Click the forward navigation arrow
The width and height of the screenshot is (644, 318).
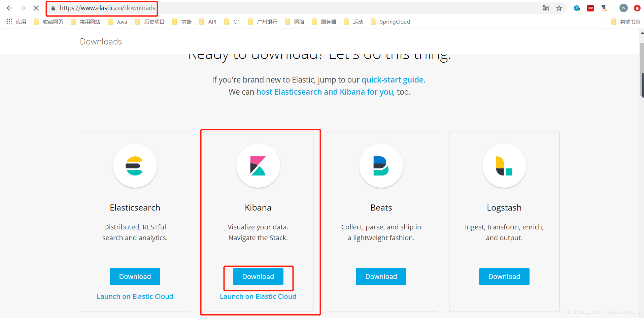23,8
